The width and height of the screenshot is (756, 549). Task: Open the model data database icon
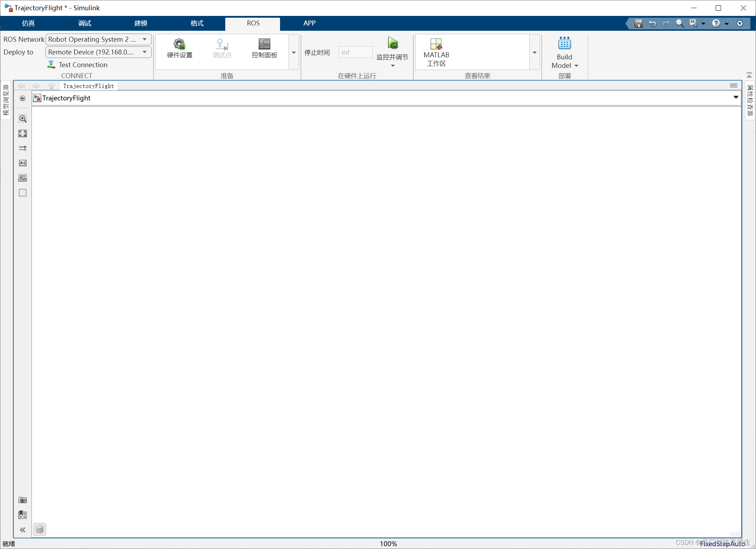pyautogui.click(x=40, y=530)
